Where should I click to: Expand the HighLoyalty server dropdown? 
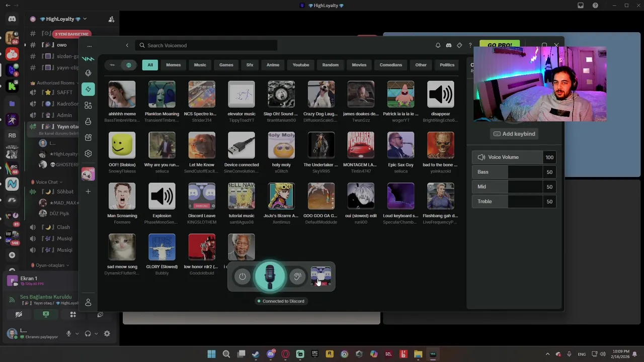click(85, 19)
